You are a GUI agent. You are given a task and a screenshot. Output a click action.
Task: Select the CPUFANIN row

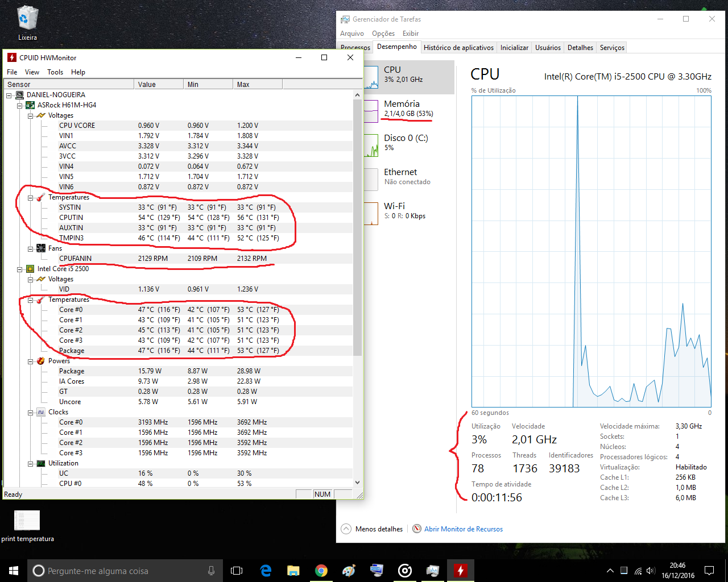click(177, 259)
